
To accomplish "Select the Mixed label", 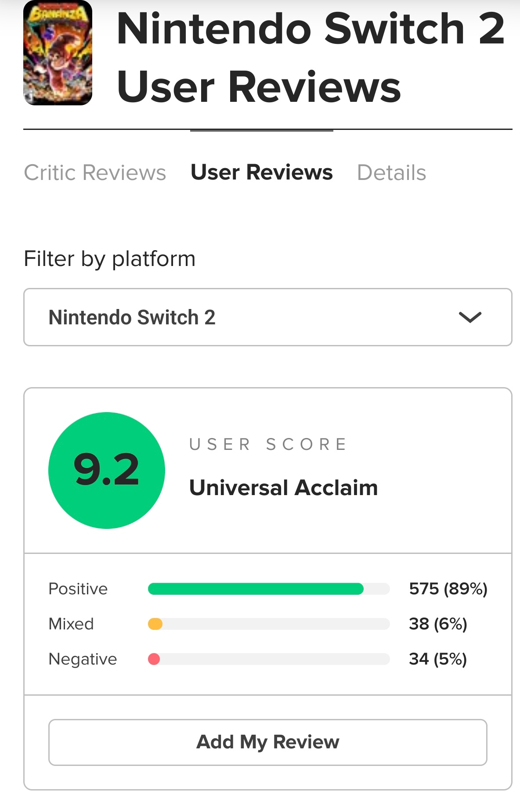I will (71, 624).
